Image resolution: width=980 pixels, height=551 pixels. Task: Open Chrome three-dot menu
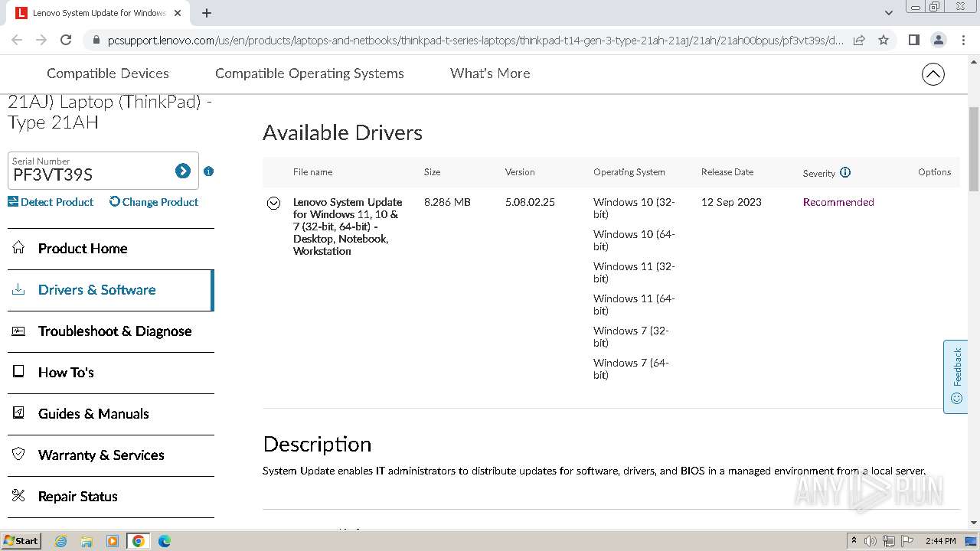tap(963, 40)
